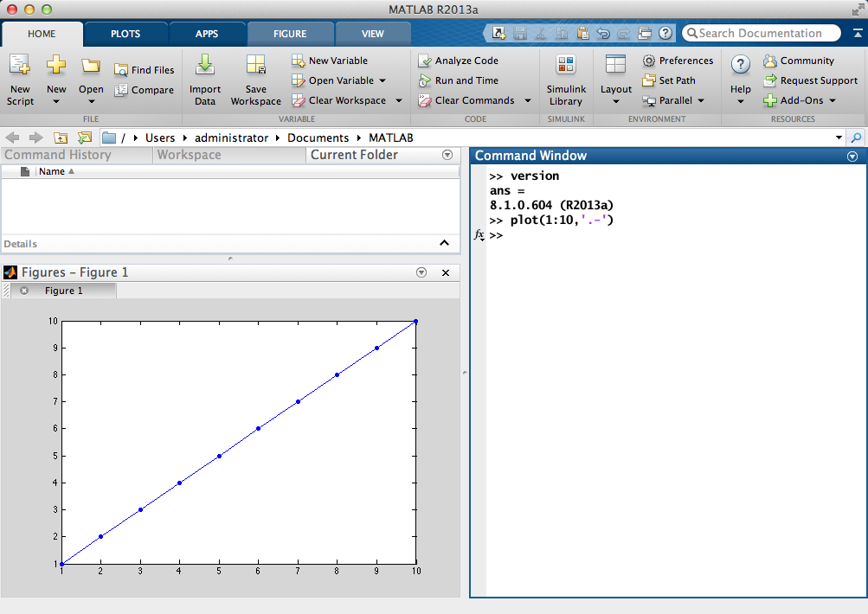The height and width of the screenshot is (614, 868).
Task: Open Preferences from the Environment section
Action: tap(678, 61)
